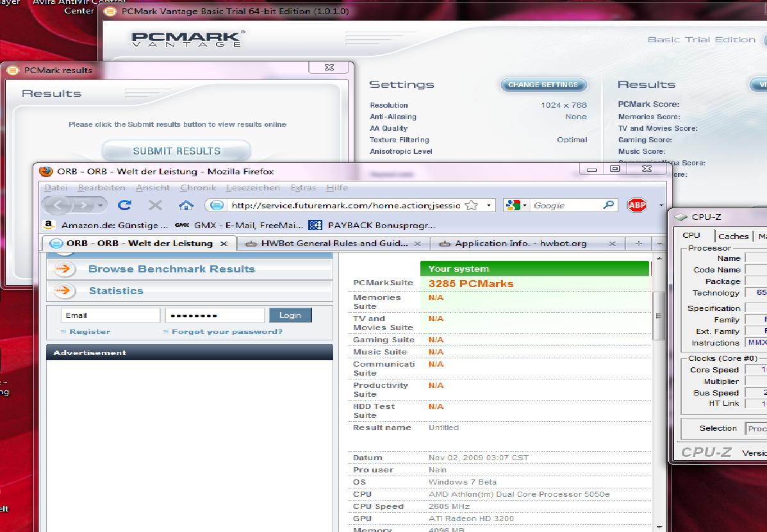Image resolution: width=767 pixels, height=532 pixels.
Task: Open the Hilfe menu
Action: (337, 187)
